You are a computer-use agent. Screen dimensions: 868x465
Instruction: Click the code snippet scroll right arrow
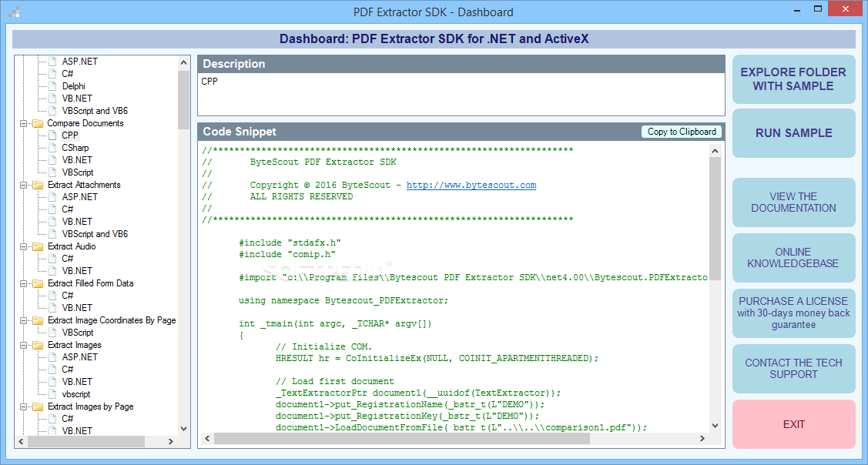click(702, 438)
